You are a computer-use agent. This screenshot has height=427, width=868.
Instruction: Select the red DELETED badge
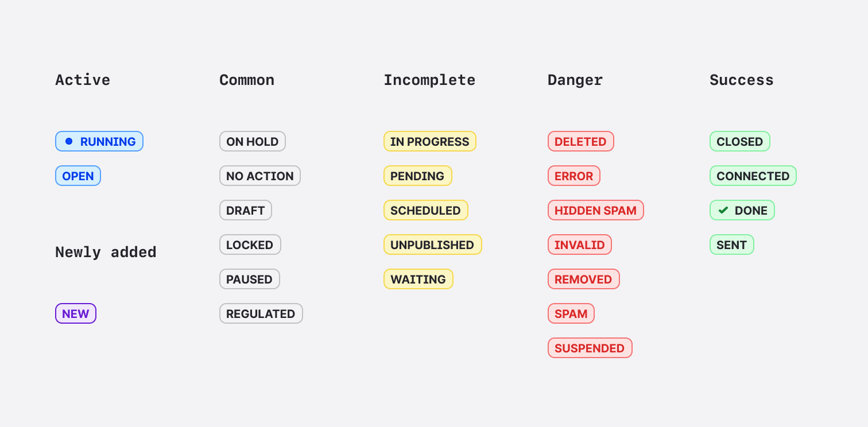pos(581,142)
